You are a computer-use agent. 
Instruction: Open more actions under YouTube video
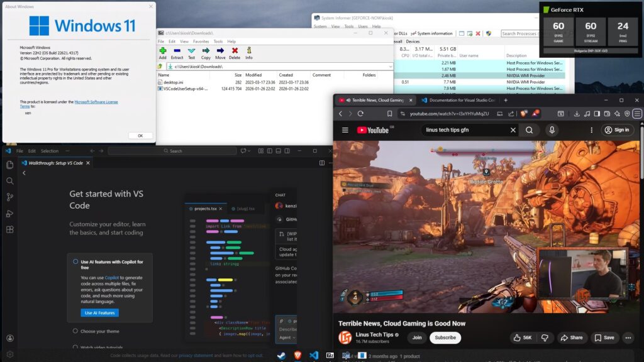point(628,337)
